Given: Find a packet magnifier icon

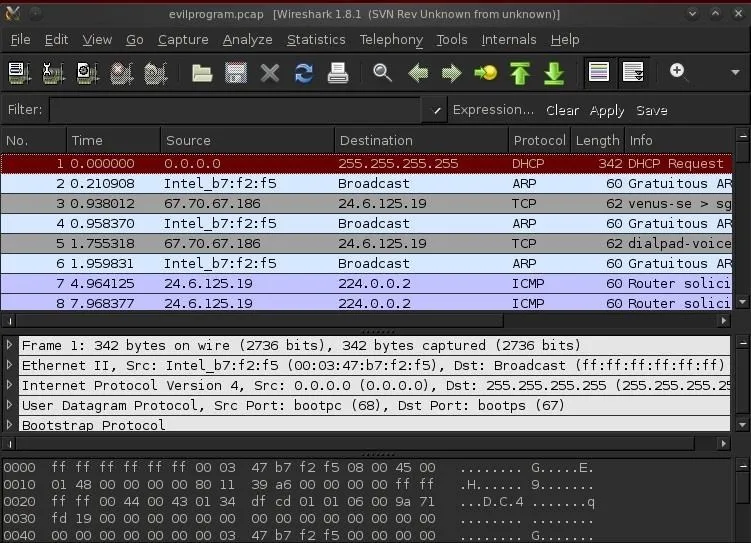Looking at the screenshot, I should pyautogui.click(x=383, y=73).
